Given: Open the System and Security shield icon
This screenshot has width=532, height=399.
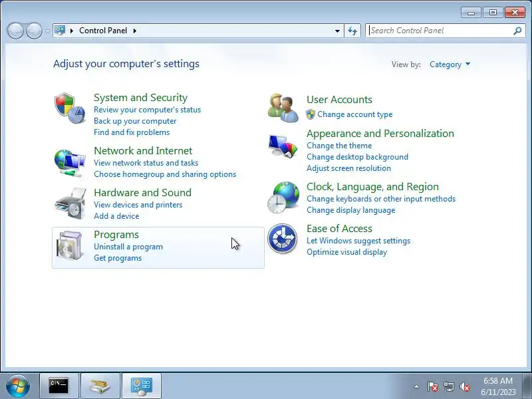Looking at the screenshot, I should [70, 108].
